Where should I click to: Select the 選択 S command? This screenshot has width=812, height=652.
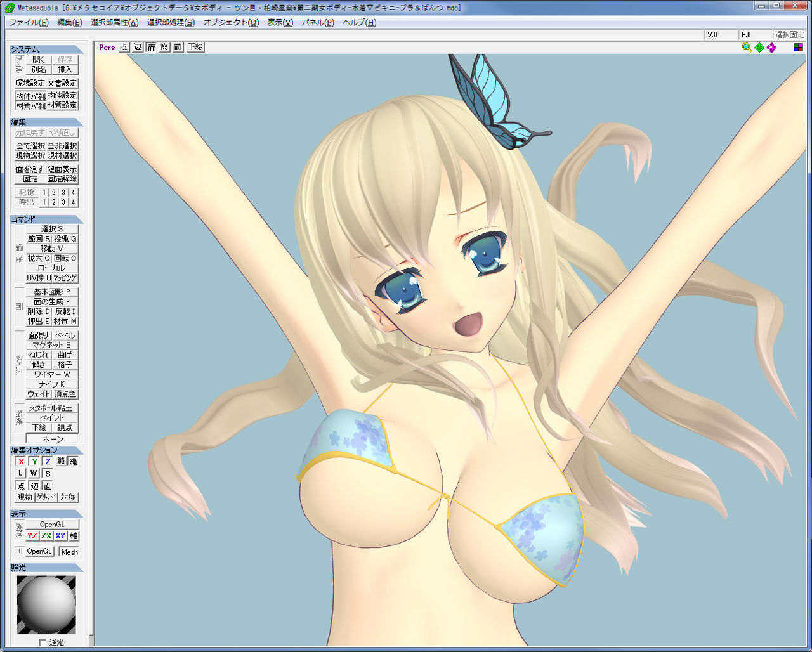pos(52,229)
